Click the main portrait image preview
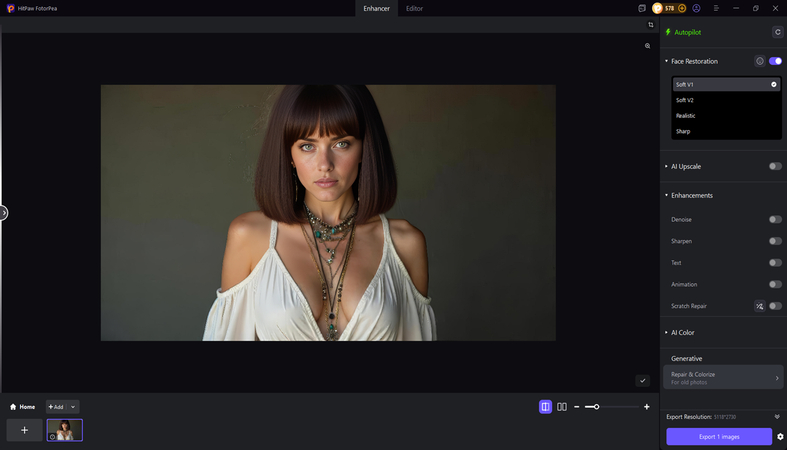The width and height of the screenshot is (787, 450). pyautogui.click(x=328, y=213)
